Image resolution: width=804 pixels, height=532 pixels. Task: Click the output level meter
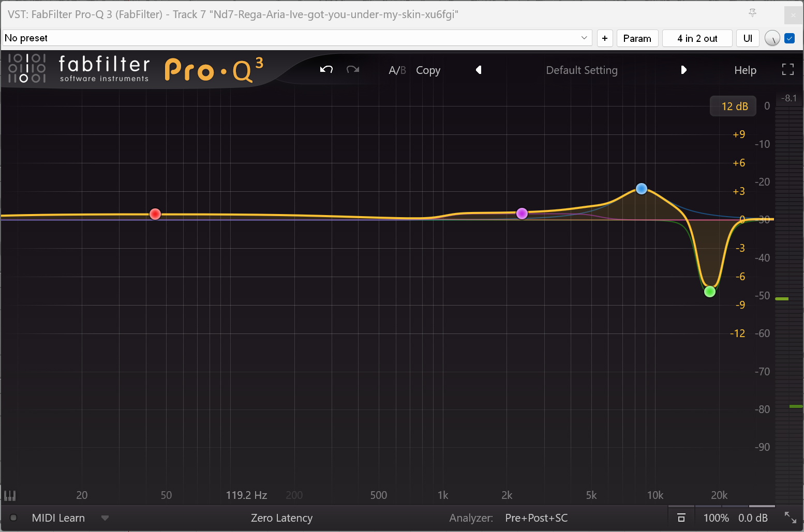point(788,305)
